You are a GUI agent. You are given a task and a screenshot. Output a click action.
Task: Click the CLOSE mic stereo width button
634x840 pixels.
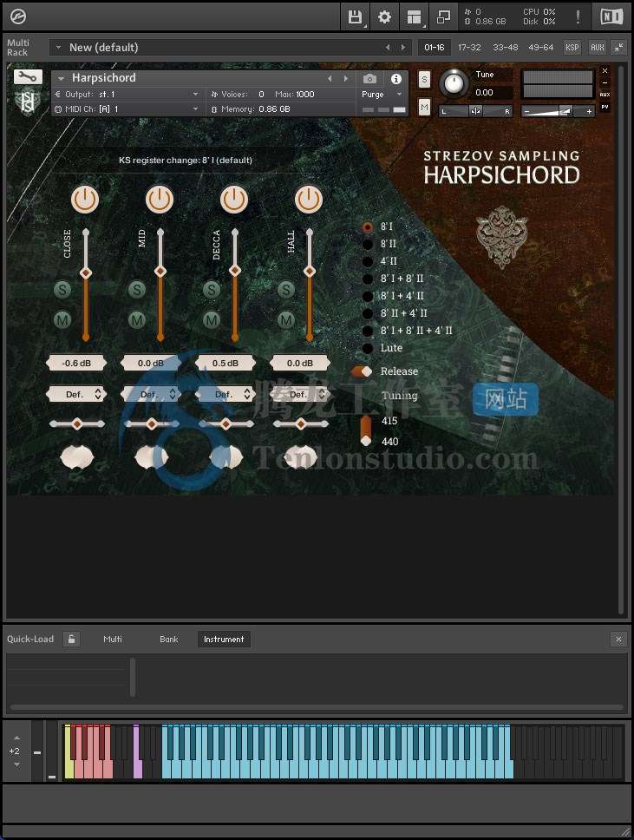coord(77,457)
